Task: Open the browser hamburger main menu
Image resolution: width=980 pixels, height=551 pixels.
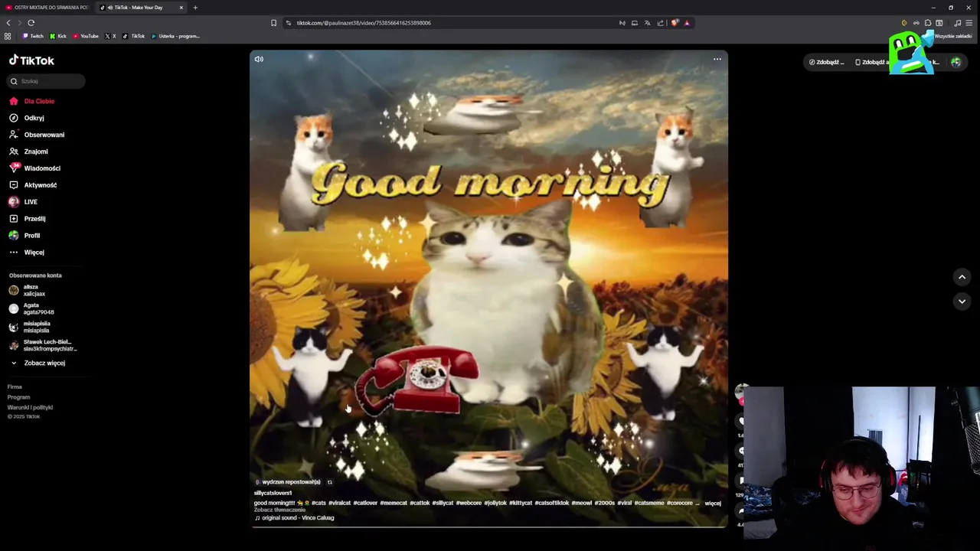Action: tap(969, 23)
